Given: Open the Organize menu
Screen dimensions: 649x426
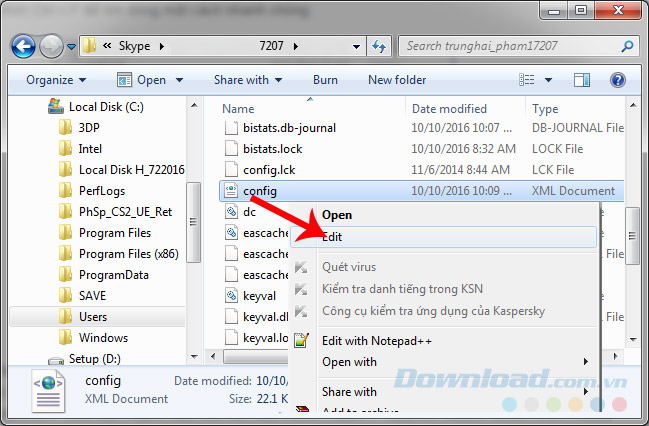Looking at the screenshot, I should [x=56, y=80].
